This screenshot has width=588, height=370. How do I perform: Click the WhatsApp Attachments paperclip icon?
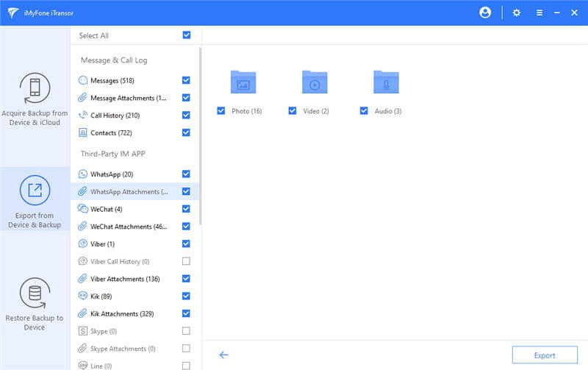click(x=82, y=191)
